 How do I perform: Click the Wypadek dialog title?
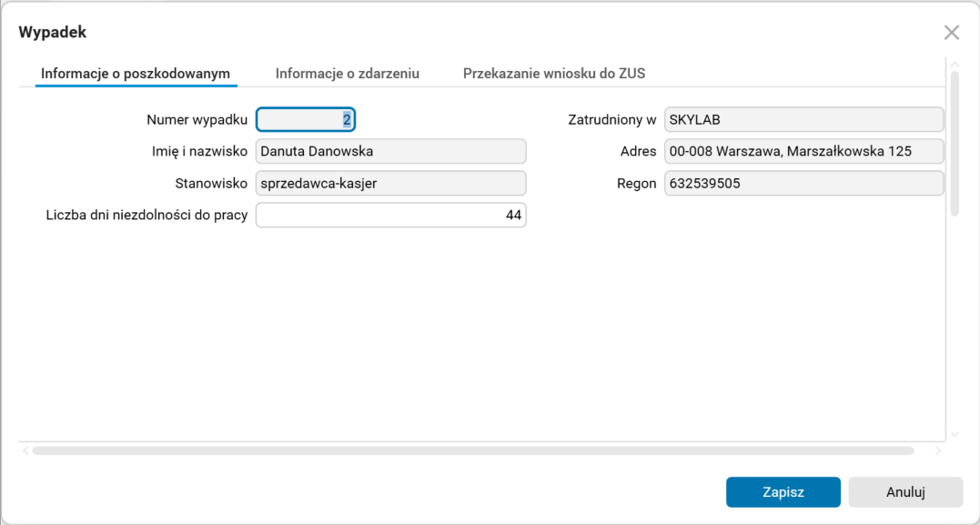click(x=51, y=31)
